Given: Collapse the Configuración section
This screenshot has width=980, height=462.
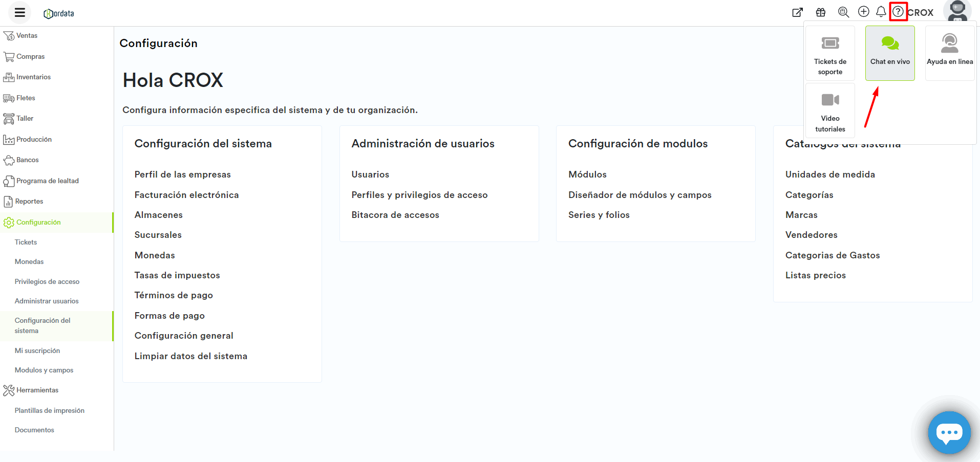Looking at the screenshot, I should (38, 222).
